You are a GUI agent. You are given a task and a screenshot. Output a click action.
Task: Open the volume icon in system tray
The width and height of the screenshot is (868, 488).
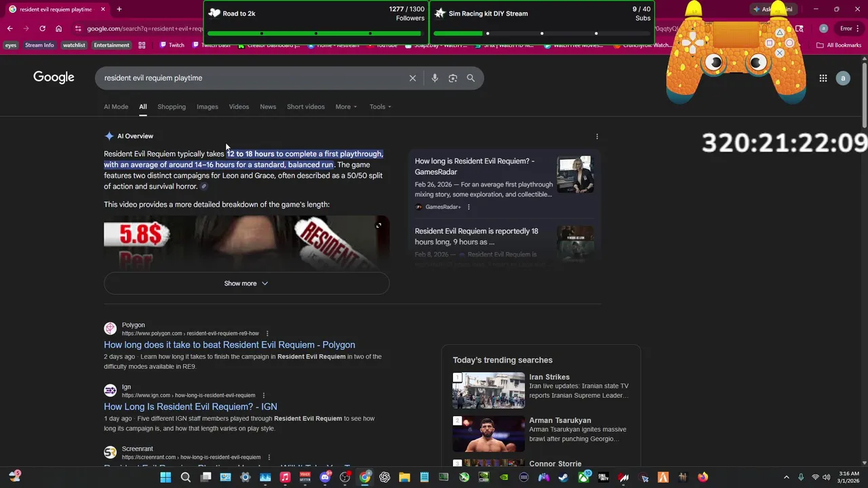coord(826,477)
